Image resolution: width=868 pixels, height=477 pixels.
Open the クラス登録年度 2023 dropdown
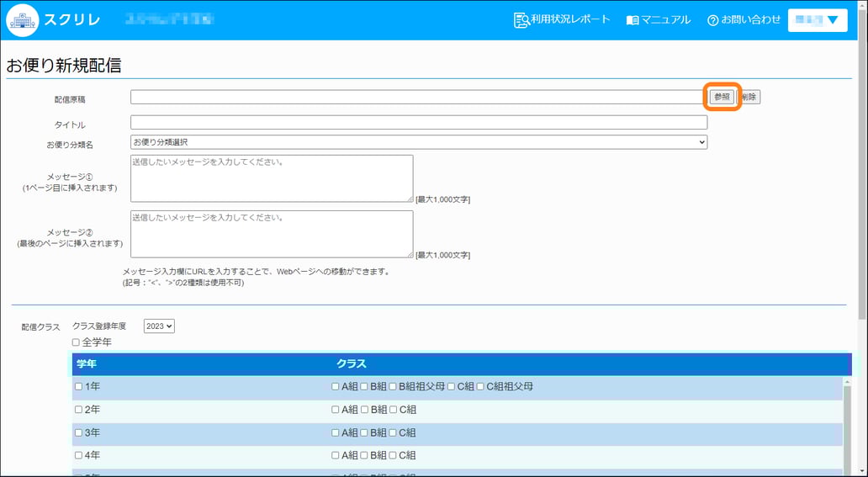tap(159, 326)
